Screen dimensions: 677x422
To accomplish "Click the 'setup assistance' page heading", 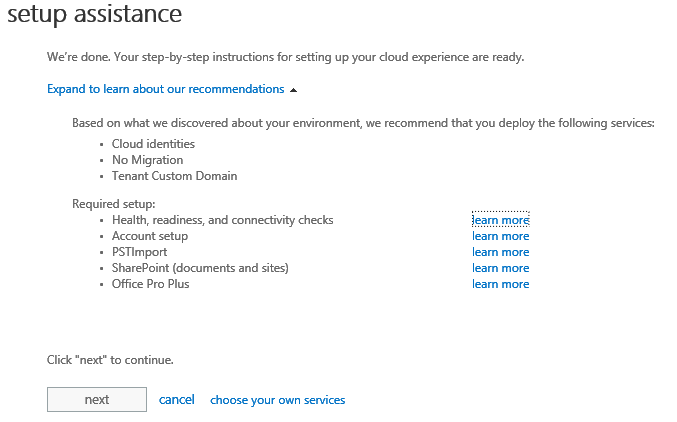I will click(95, 15).
